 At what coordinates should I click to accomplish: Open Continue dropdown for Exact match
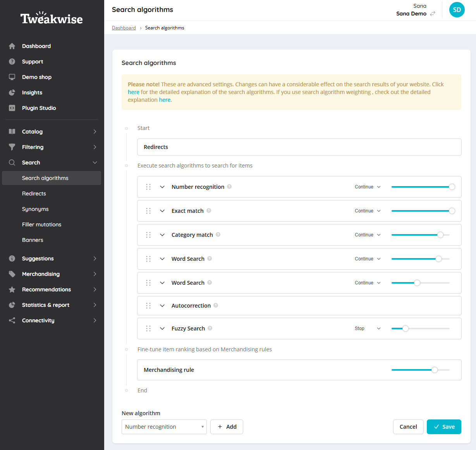(x=368, y=211)
